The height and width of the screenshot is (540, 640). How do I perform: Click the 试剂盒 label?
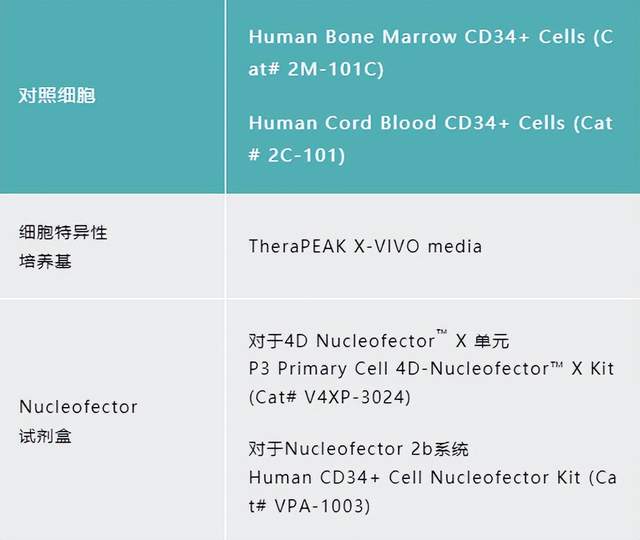45,436
